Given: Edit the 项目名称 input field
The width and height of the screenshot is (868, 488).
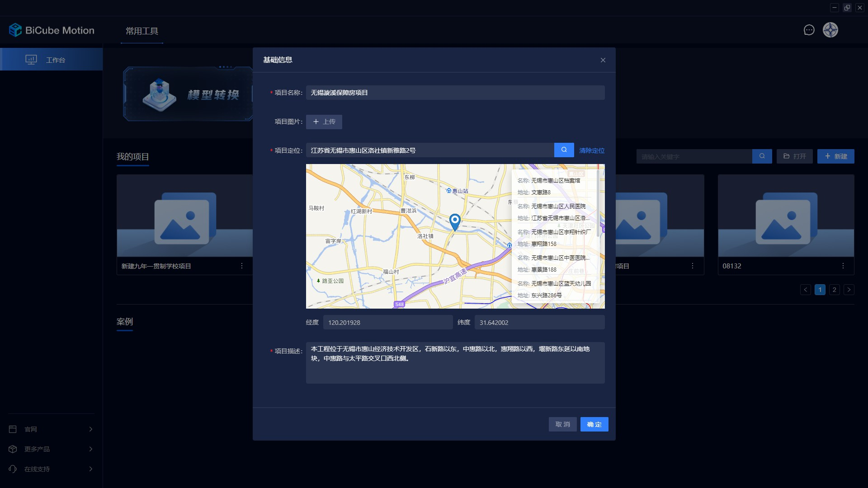Looking at the screenshot, I should (455, 93).
